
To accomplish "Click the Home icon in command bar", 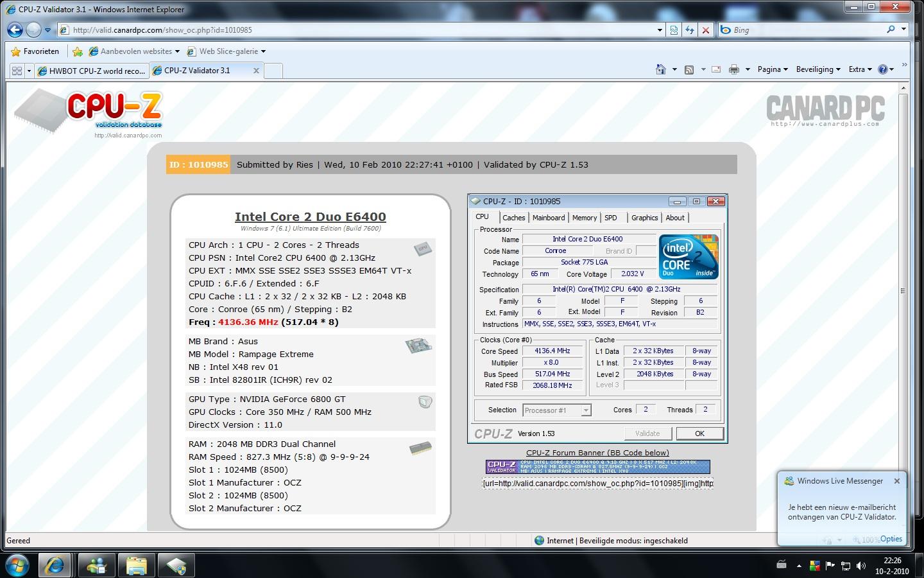I will point(661,69).
